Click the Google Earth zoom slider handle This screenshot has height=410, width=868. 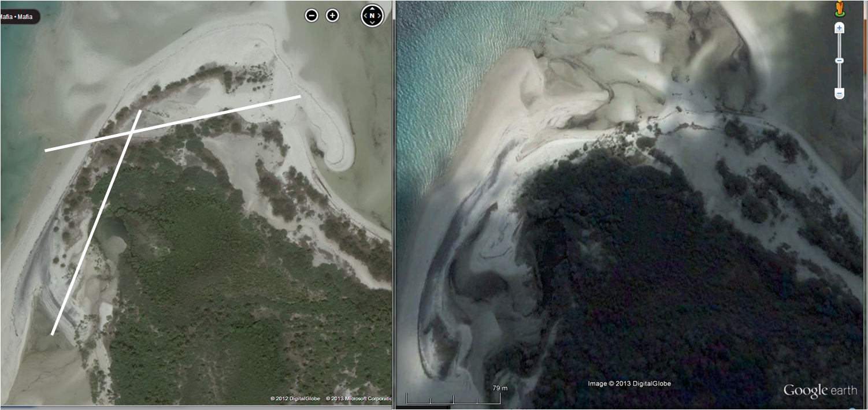tap(840, 61)
